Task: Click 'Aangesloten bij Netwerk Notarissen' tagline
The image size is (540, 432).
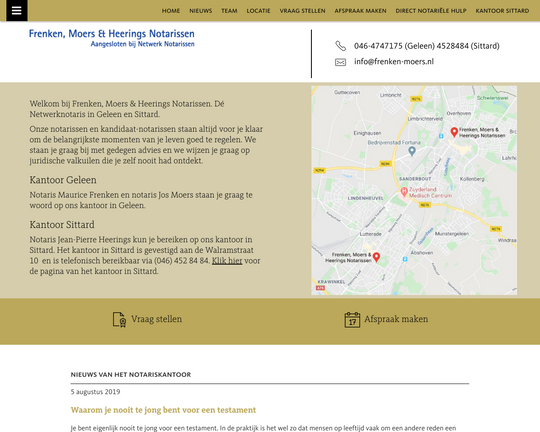Action: coord(143,44)
